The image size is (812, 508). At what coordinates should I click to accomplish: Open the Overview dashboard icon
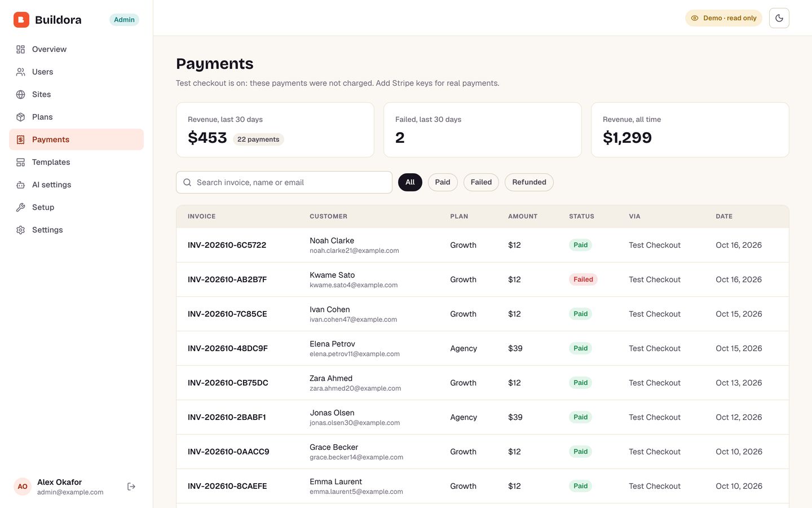21,49
